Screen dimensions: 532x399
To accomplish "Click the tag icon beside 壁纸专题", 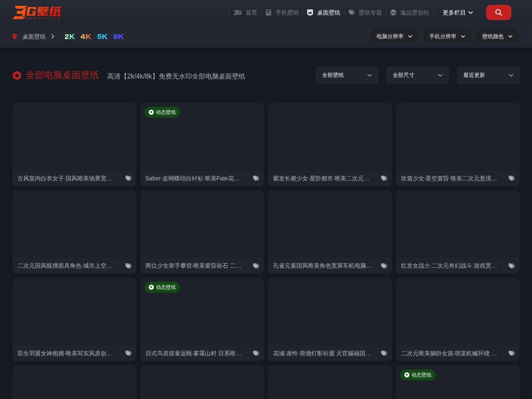I will (351, 12).
